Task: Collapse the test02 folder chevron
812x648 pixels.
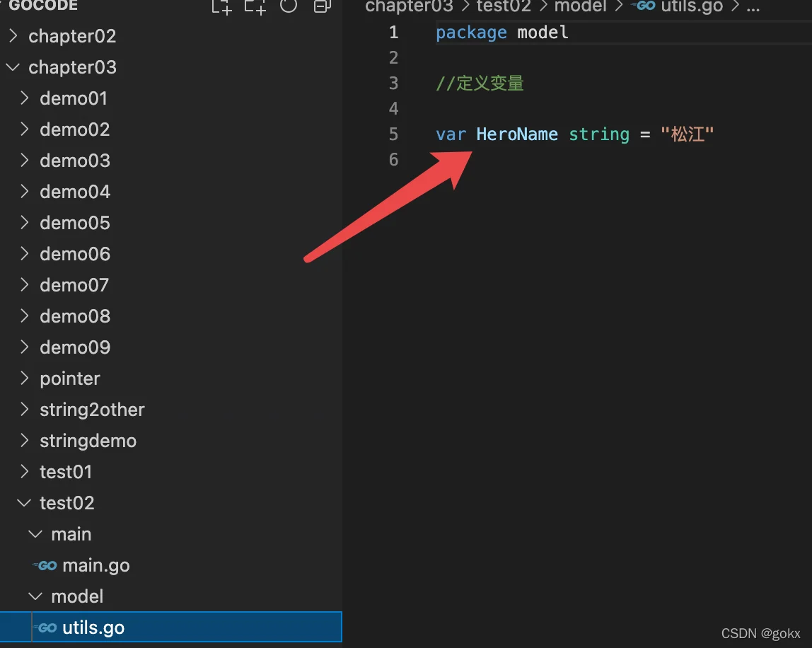Action: (x=25, y=503)
